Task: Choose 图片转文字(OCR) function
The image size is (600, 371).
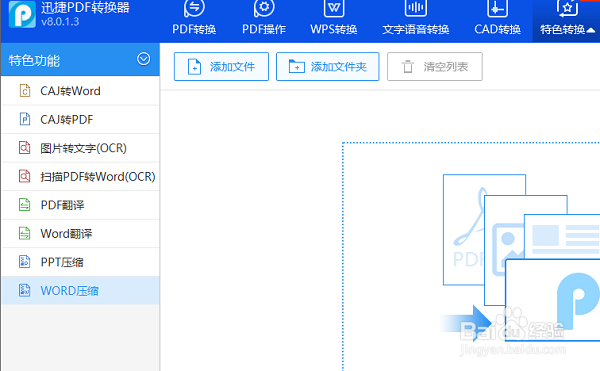Action: [x=80, y=148]
